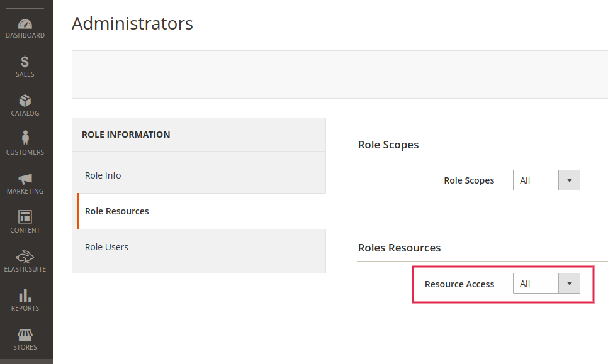The width and height of the screenshot is (608, 364).
Task: Click the Role Scopes dropdown arrow button
Action: click(x=569, y=180)
